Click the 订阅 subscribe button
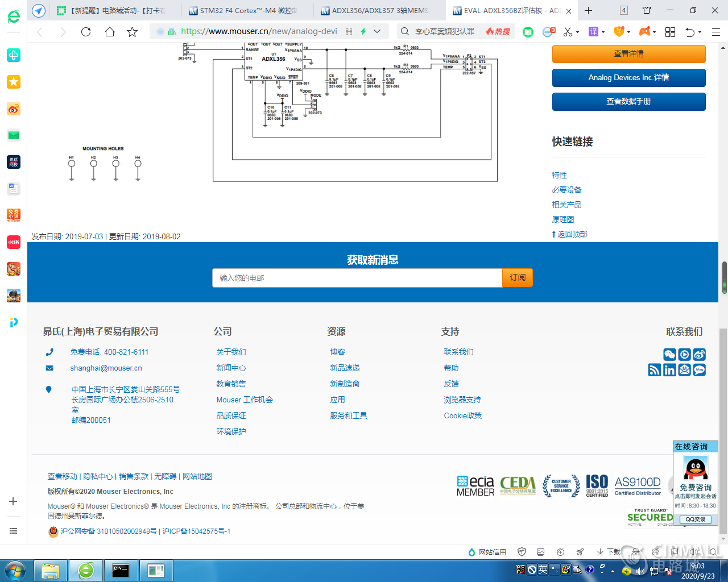This screenshot has height=582, width=728. (518, 278)
